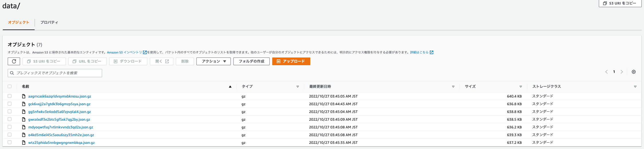Screen dimensions: 644x149
Task: Click the refresh objects icon button
Action: [x=14, y=61]
